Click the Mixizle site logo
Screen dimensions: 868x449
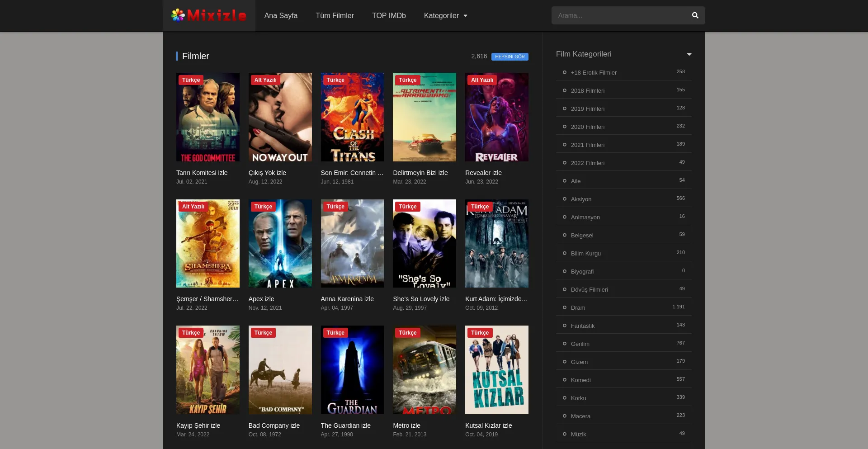coord(209,15)
